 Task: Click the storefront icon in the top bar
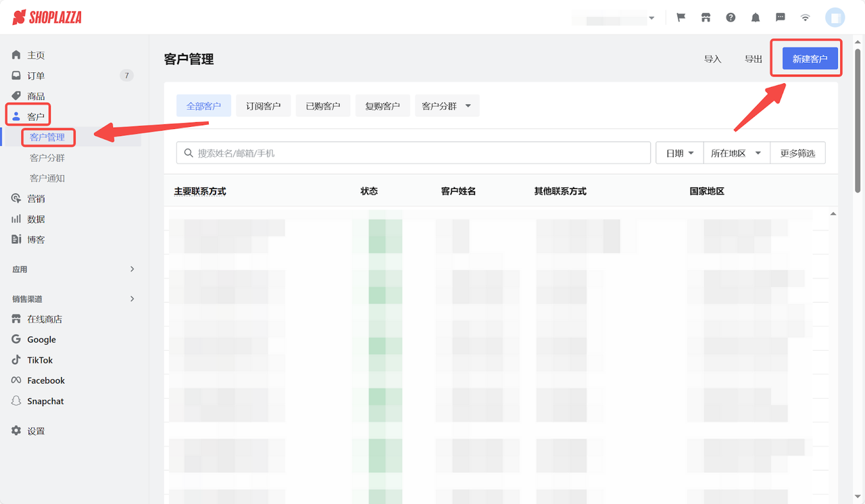(x=706, y=17)
